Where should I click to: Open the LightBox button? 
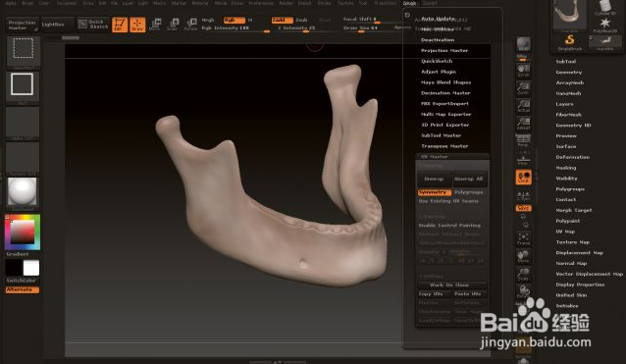tap(57, 25)
